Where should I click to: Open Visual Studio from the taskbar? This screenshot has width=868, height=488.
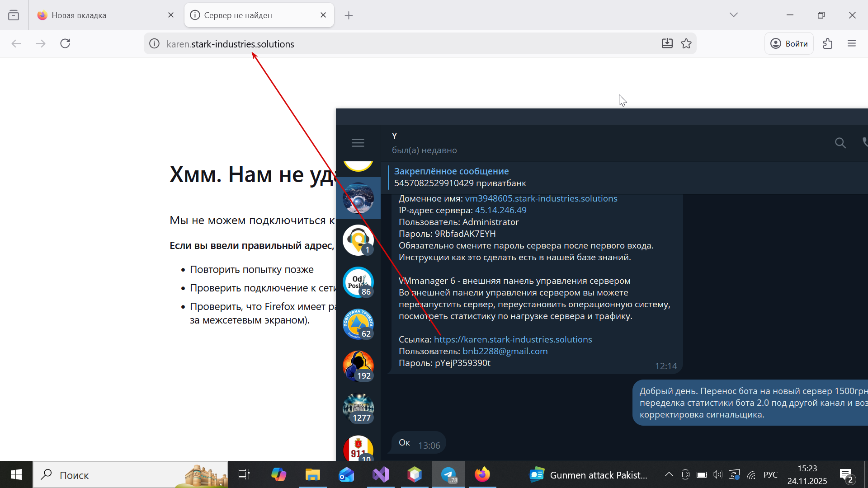click(x=381, y=474)
